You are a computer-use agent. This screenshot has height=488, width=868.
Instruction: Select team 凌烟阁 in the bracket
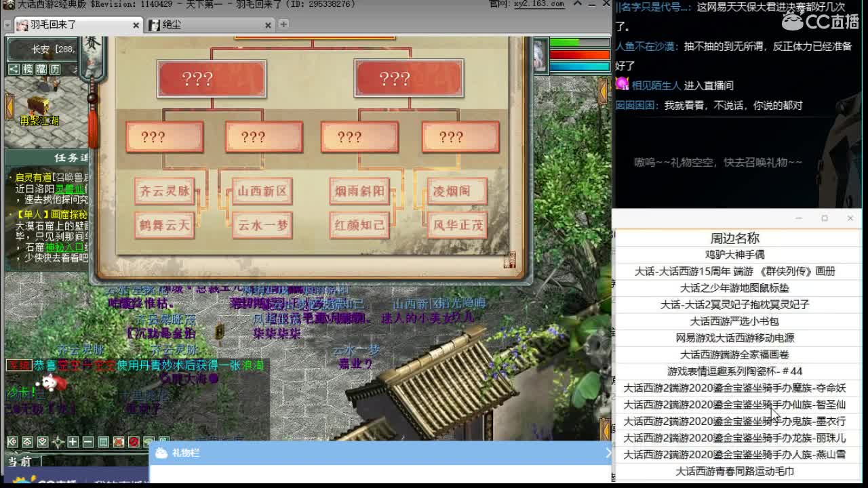point(457,191)
